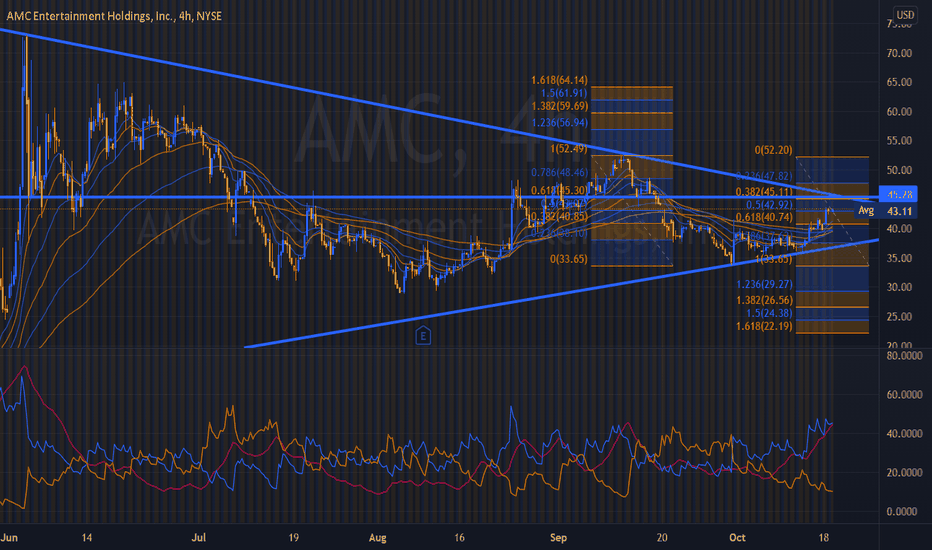This screenshot has width=932, height=550.
Task: Click the AMC Entertainment Holdings chart title
Action: (x=114, y=16)
